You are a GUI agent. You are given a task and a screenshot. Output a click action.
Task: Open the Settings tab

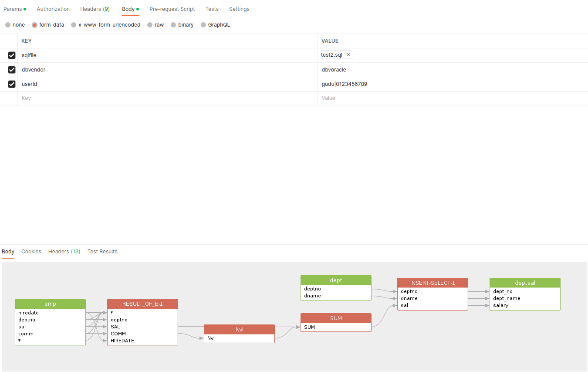coord(239,9)
